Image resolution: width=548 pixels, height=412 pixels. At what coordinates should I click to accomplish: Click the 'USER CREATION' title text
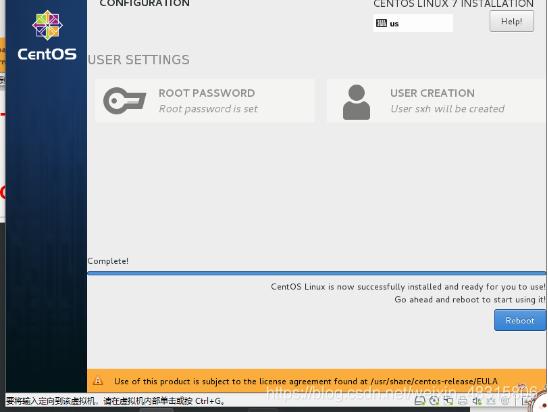pos(432,93)
